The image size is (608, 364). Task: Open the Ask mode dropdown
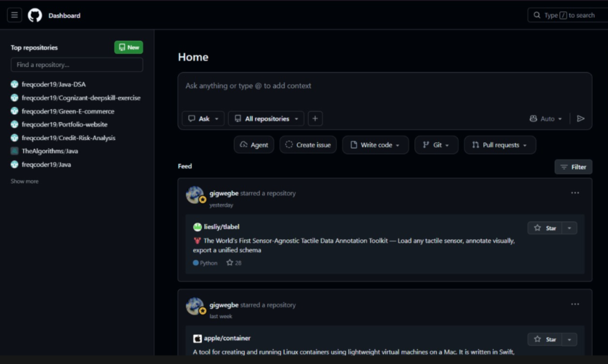point(203,119)
